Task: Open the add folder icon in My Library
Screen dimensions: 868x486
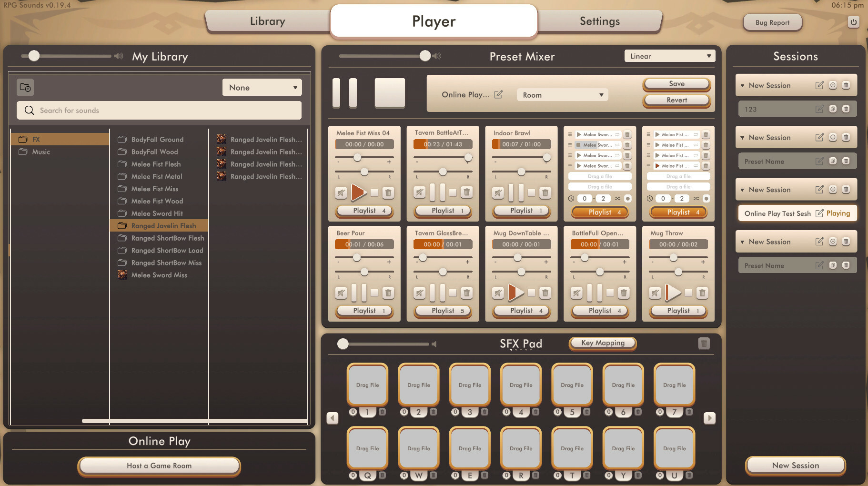Action: click(x=25, y=87)
